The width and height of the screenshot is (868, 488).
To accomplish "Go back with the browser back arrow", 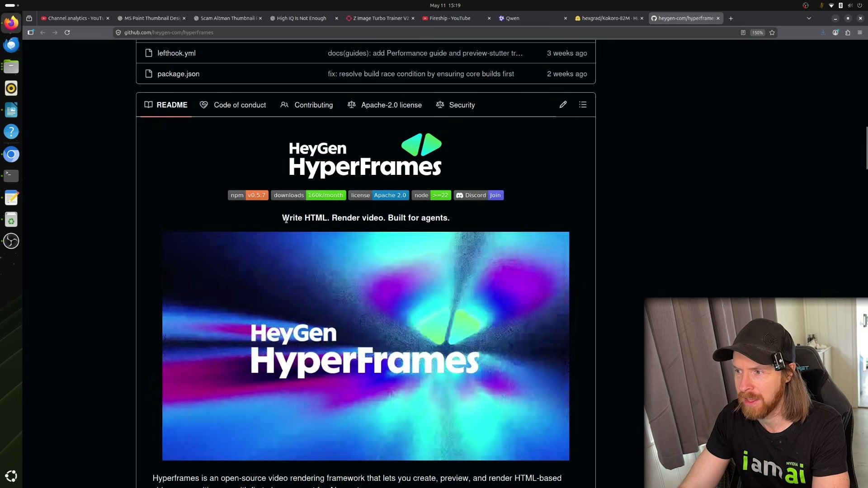I will click(42, 33).
